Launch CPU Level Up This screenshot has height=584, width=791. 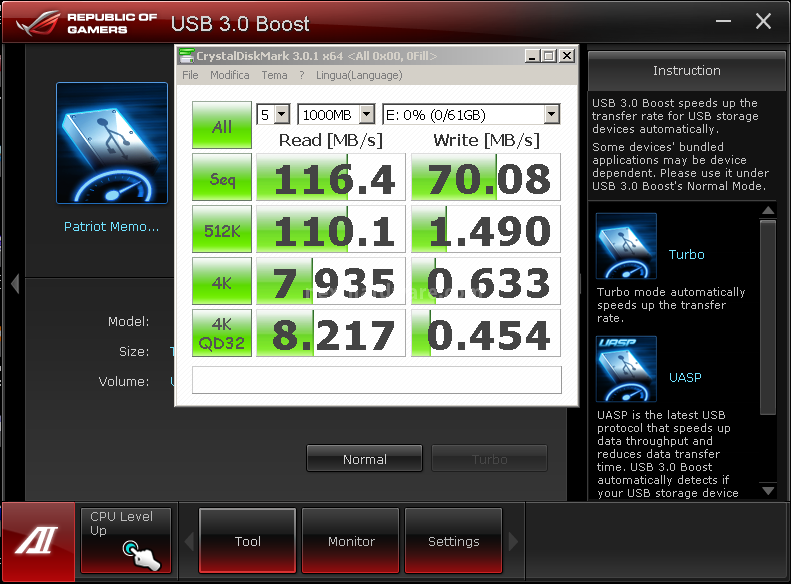(126, 541)
